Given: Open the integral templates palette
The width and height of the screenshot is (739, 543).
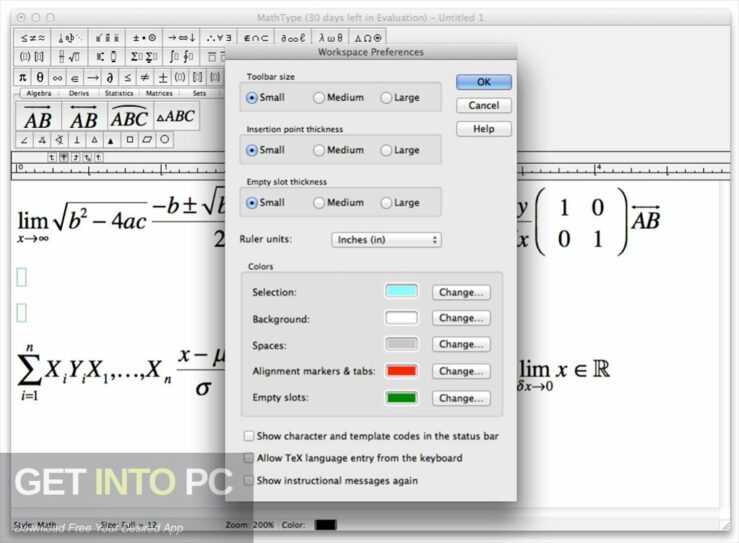Looking at the screenshot, I should pyautogui.click(x=181, y=57).
